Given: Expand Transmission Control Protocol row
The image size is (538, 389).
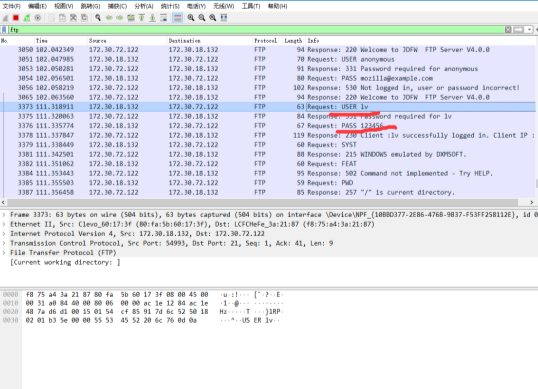Looking at the screenshot, I should 4,243.
